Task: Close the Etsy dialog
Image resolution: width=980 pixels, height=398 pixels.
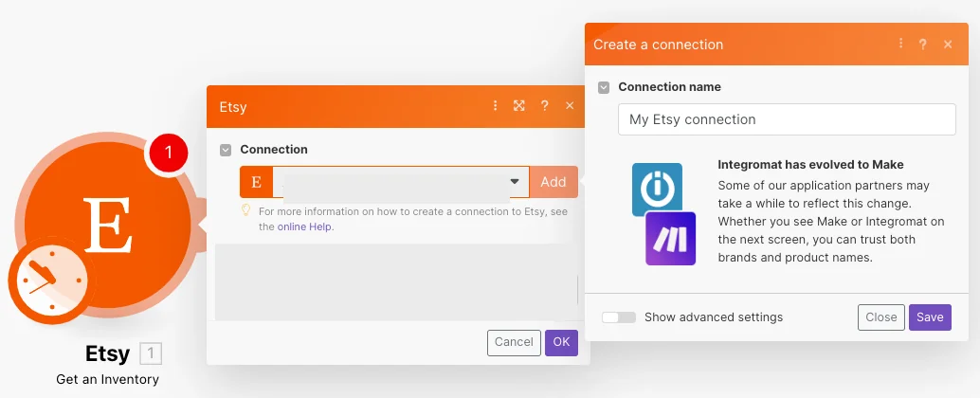Action: tap(570, 105)
